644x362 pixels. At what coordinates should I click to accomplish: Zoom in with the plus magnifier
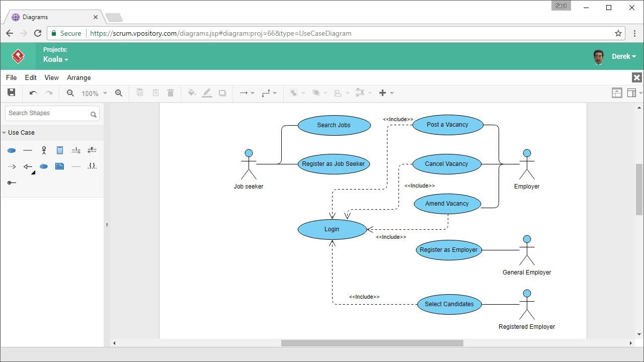click(119, 93)
